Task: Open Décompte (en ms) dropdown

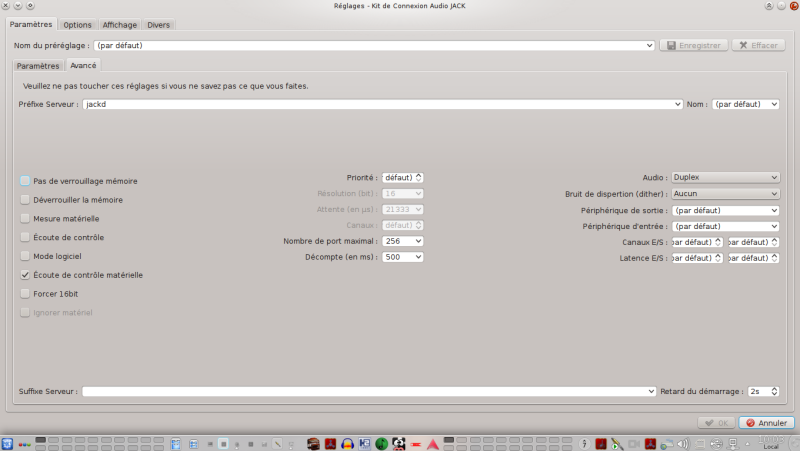Action: [403, 257]
